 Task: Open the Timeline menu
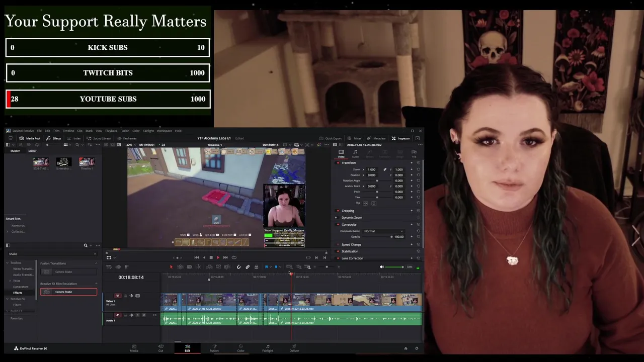68,131
